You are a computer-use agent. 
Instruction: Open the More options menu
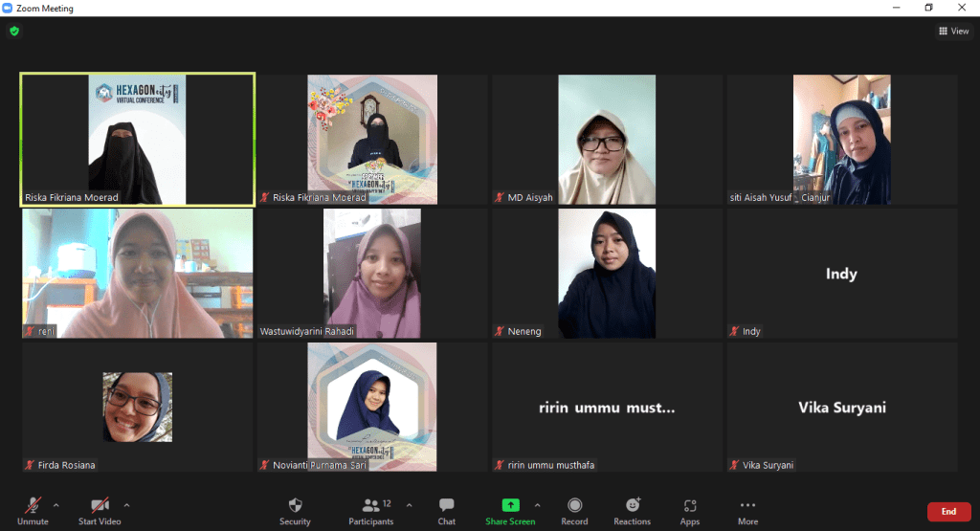(747, 509)
